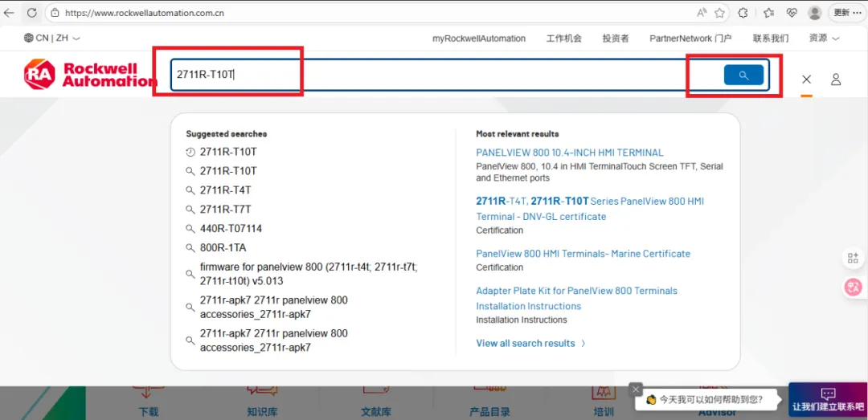
Task: Click 让我们建立联系吧 contact button
Action: [828, 401]
